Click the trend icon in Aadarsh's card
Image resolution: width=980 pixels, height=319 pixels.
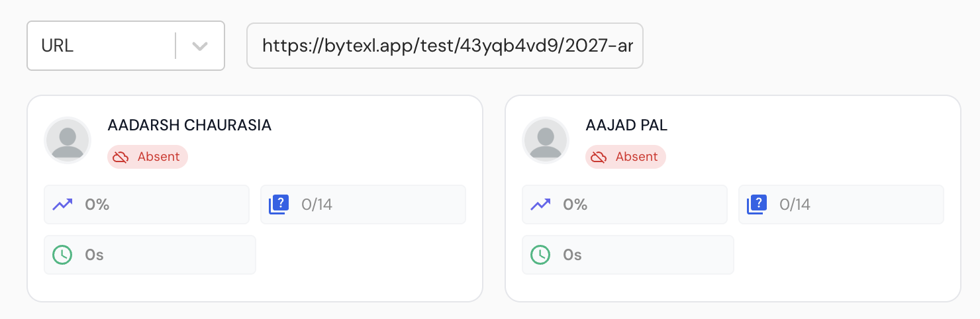(62, 205)
